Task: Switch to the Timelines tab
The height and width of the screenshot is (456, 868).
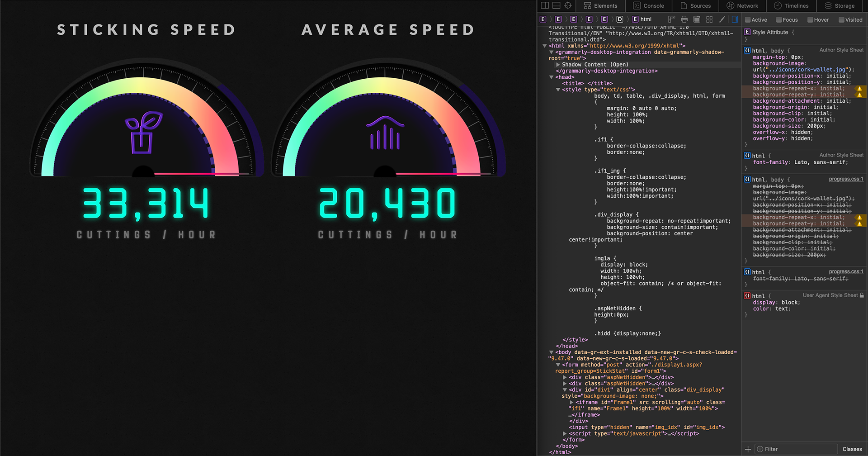Action: 791,6
